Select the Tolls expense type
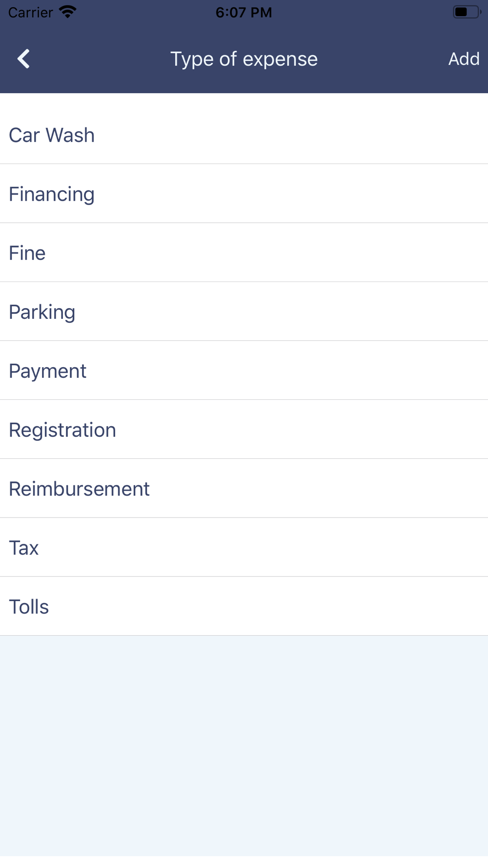The width and height of the screenshot is (488, 868). (244, 606)
